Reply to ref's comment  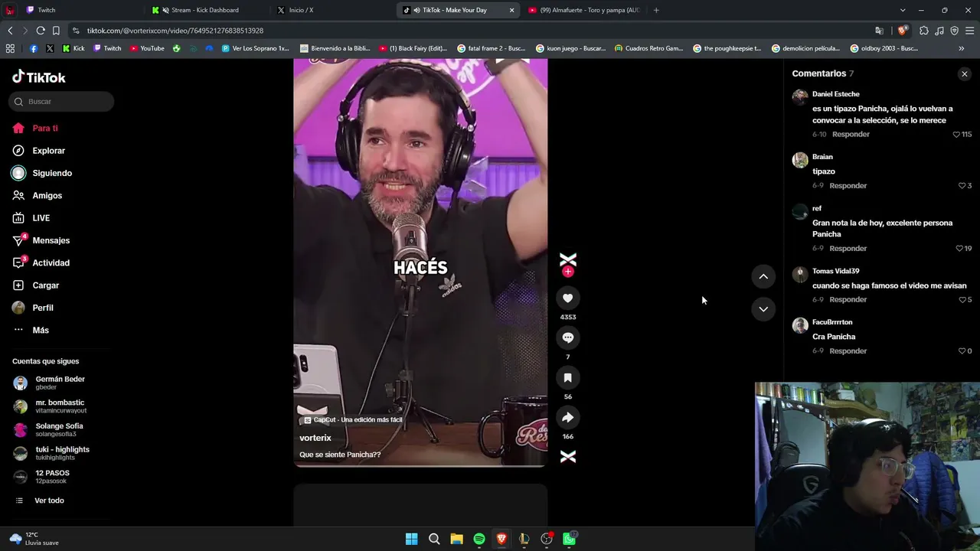click(848, 248)
